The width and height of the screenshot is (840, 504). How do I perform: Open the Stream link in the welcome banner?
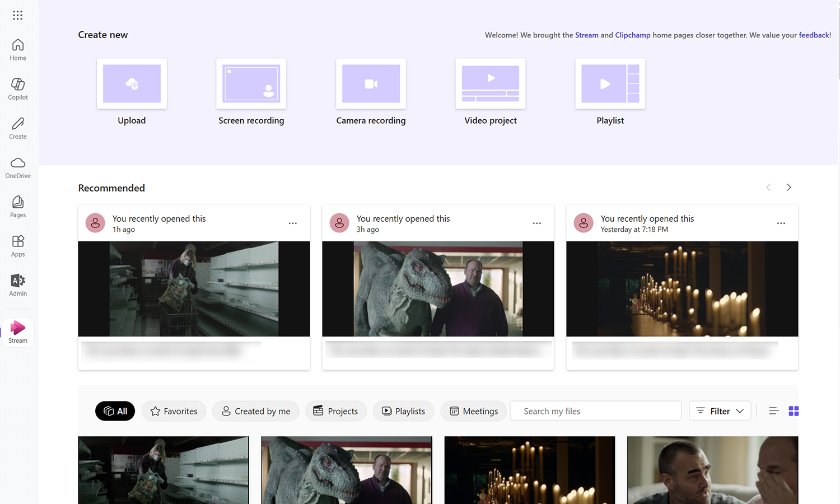(x=587, y=35)
